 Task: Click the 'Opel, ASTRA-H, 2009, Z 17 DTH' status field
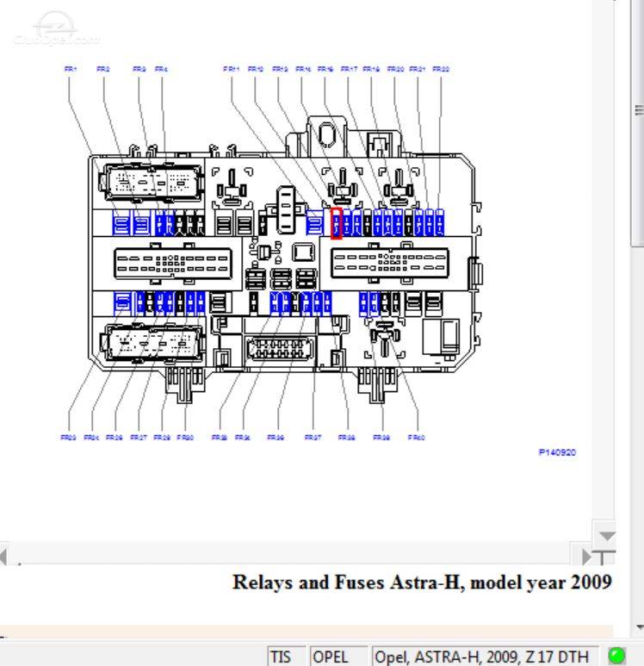point(486,657)
